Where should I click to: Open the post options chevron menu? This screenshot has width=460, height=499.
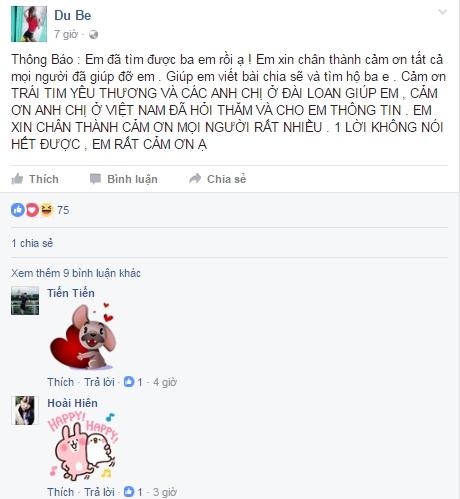442,12
